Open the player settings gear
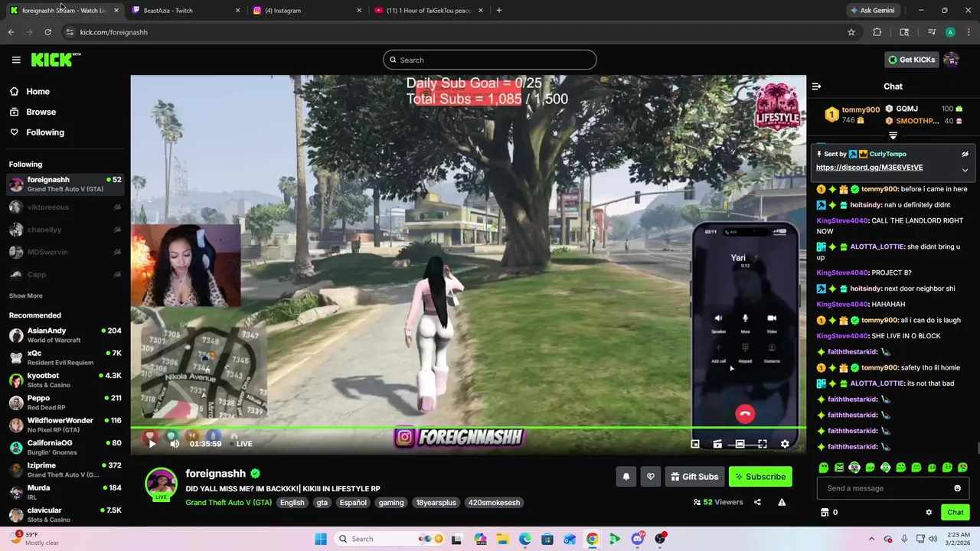The width and height of the screenshot is (980, 551). pyautogui.click(x=785, y=444)
